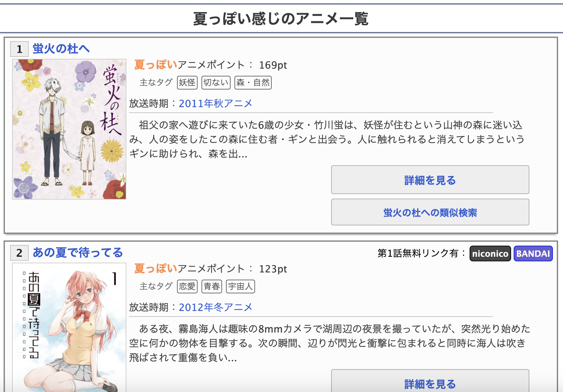Image resolution: width=563 pixels, height=392 pixels.
Task: Click the rank 1 number badge
Action: click(20, 49)
